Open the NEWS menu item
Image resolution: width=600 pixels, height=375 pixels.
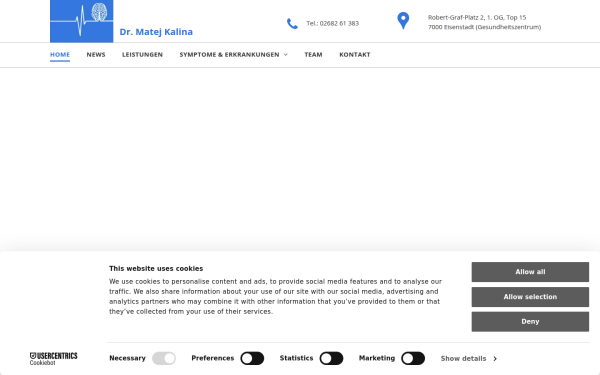96,55
